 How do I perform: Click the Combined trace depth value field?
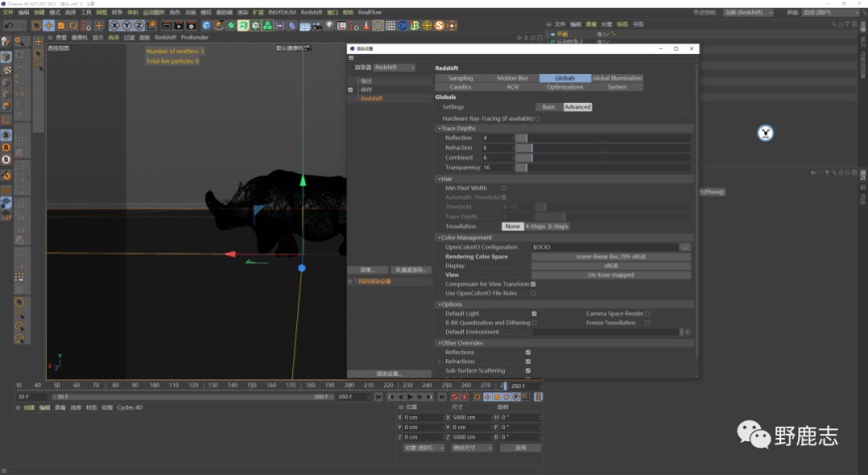(x=498, y=158)
